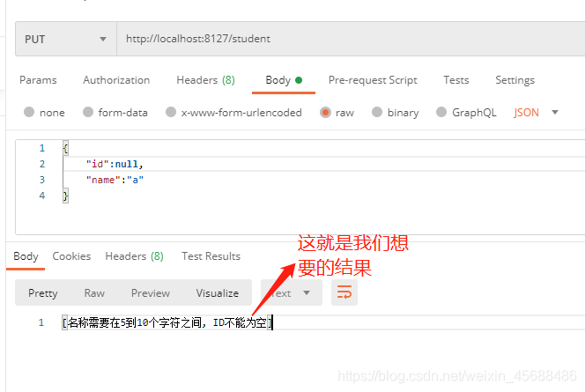Select the request Body tab
Viewport: 585px width, 392px height.
click(284, 80)
